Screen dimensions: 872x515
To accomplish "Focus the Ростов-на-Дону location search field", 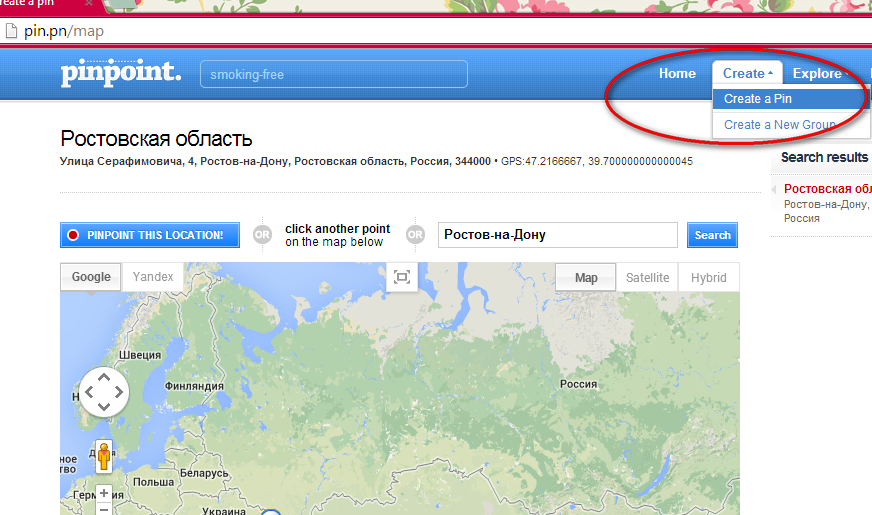I will (x=557, y=235).
